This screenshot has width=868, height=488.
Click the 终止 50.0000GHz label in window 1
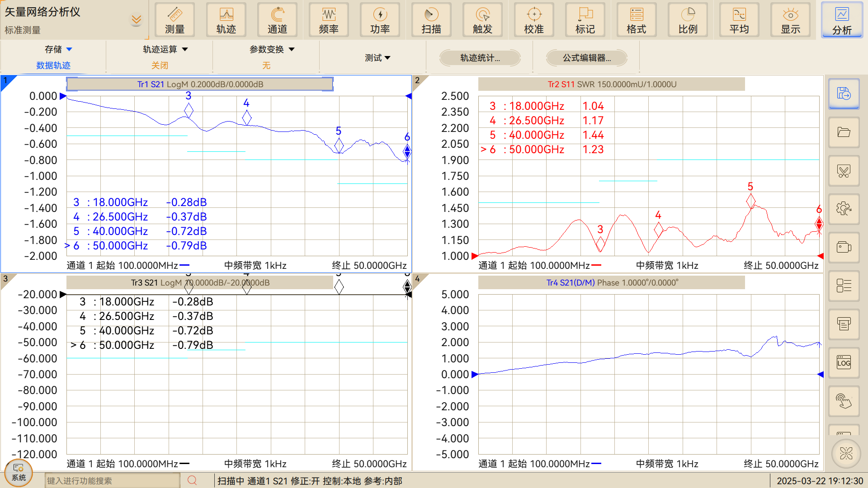[x=369, y=265]
